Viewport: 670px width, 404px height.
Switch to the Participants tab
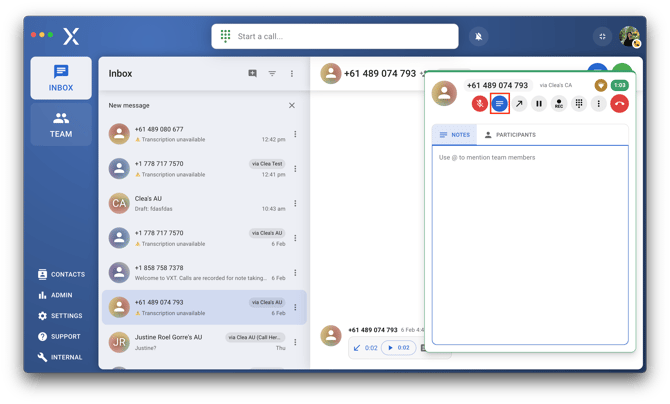pos(510,135)
